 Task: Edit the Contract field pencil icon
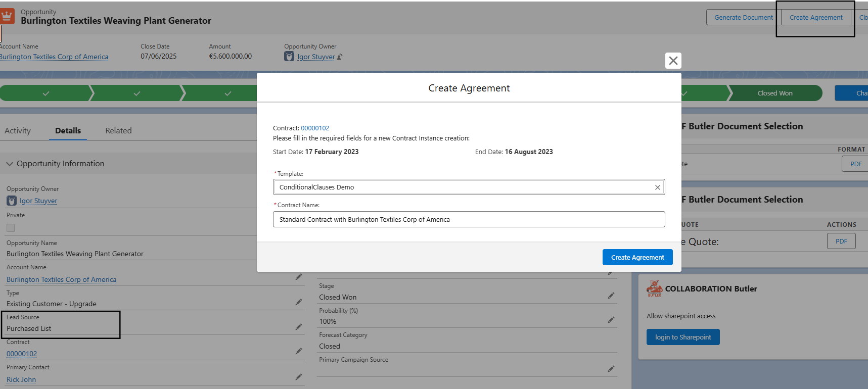[299, 351]
